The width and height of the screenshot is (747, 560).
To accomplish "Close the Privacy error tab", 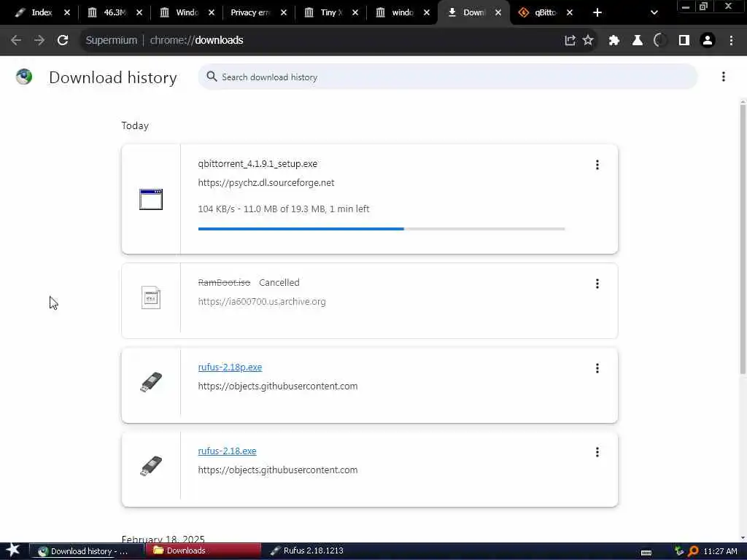I will pos(284,13).
